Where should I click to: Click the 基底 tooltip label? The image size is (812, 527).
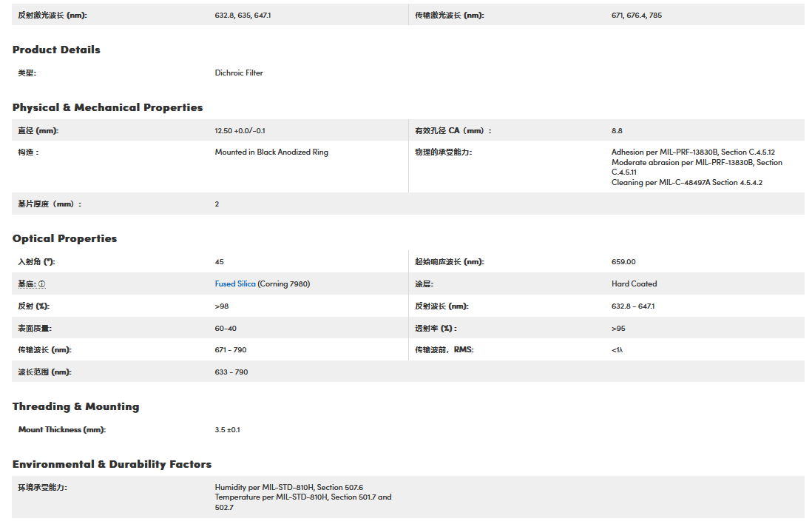(27, 284)
